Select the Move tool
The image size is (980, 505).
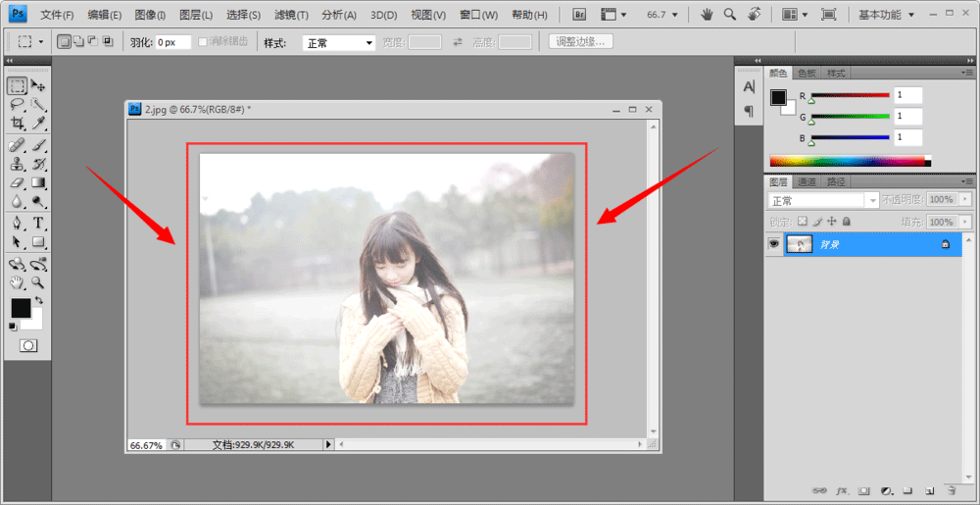pyautogui.click(x=38, y=86)
